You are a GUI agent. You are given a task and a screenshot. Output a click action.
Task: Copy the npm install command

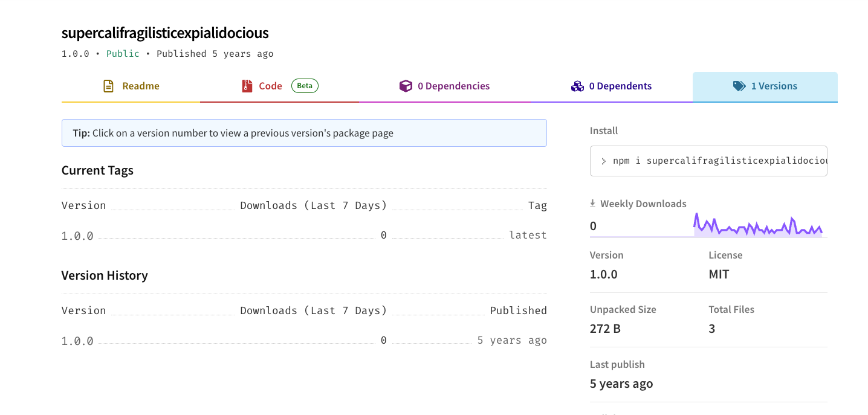pyautogui.click(x=713, y=161)
